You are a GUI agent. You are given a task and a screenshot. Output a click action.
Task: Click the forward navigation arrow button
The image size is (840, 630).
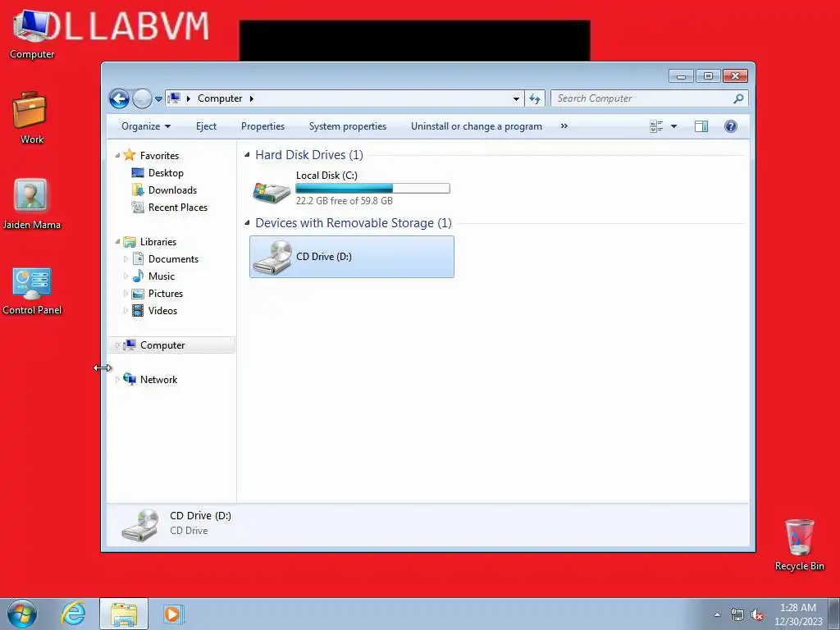tap(142, 98)
